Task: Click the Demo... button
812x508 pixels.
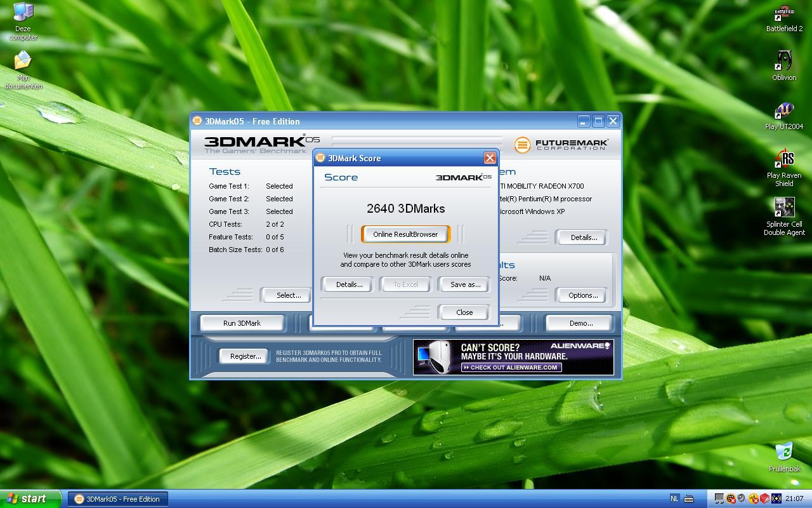Action: point(580,323)
